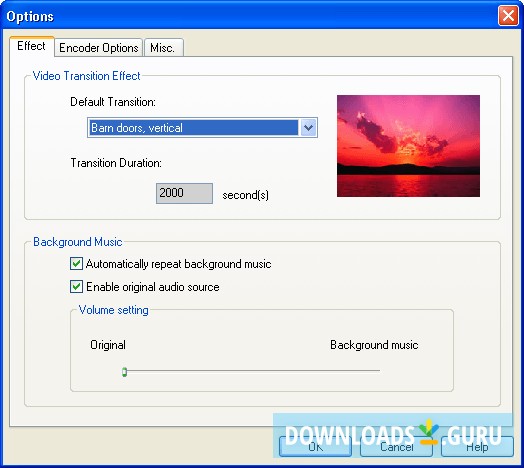This screenshot has width=524, height=468.
Task: Click the 'Volume setting' group title
Action: tap(114, 310)
